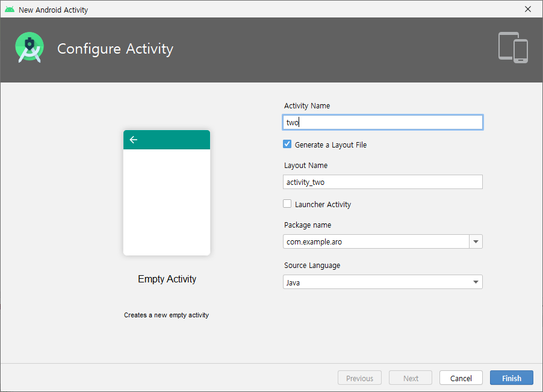Click the New Android Activity title text
The image size is (543, 392).
(x=54, y=10)
